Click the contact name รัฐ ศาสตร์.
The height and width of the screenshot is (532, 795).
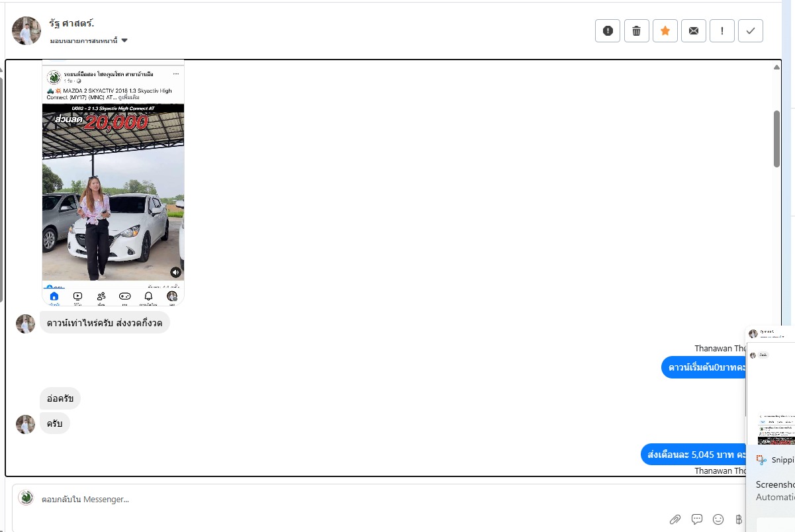[x=71, y=23]
